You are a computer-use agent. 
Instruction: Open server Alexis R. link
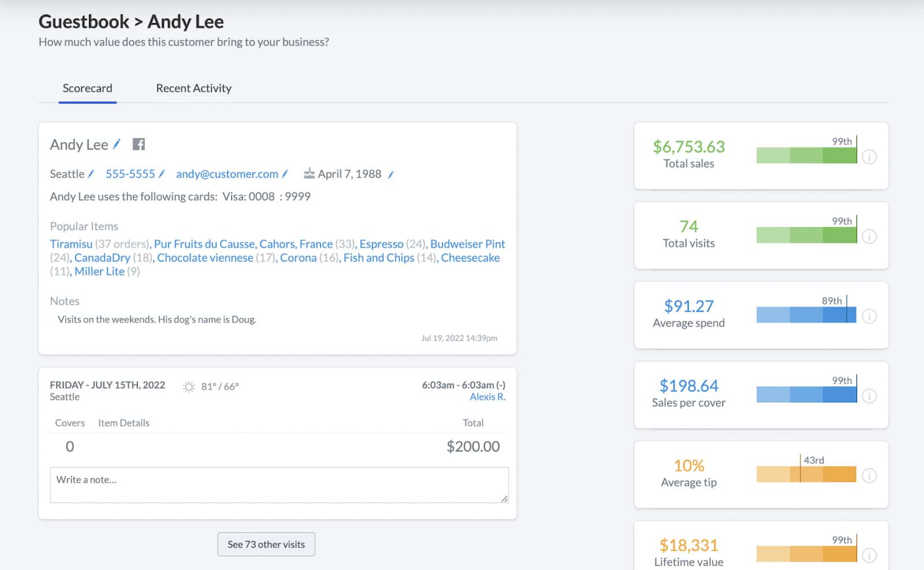[487, 397]
